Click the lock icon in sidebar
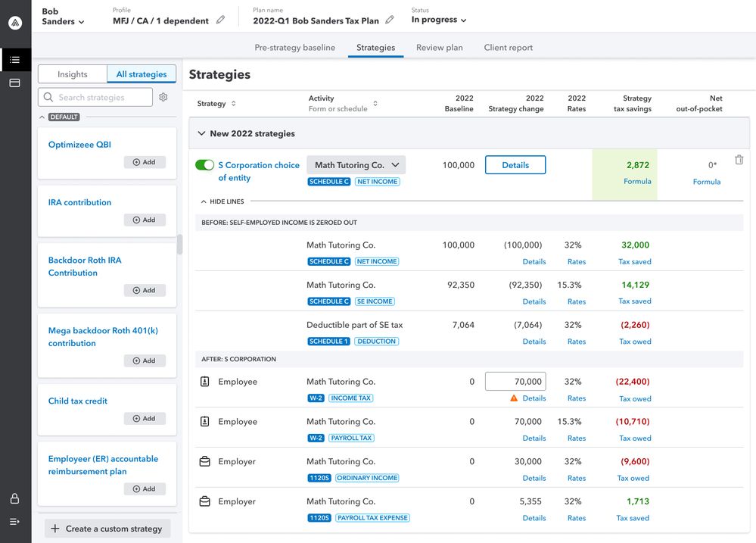 [x=15, y=498]
